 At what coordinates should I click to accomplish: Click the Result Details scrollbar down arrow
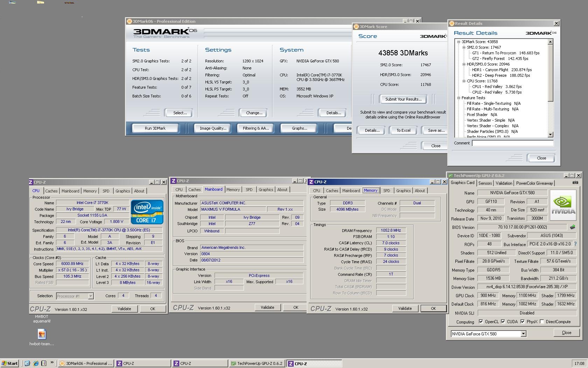(550, 135)
